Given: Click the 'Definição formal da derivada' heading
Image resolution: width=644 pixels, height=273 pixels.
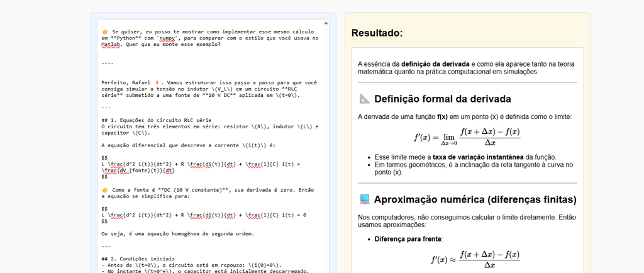Looking at the screenshot, I should [x=443, y=99].
